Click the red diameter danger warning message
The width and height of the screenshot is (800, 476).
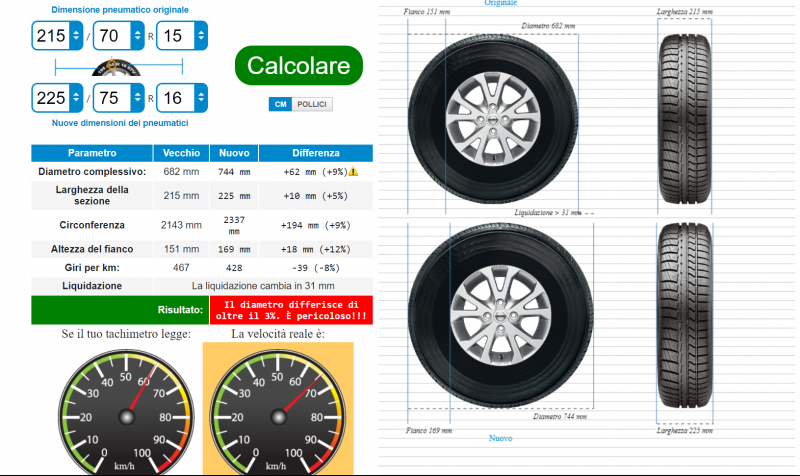pos(290,310)
